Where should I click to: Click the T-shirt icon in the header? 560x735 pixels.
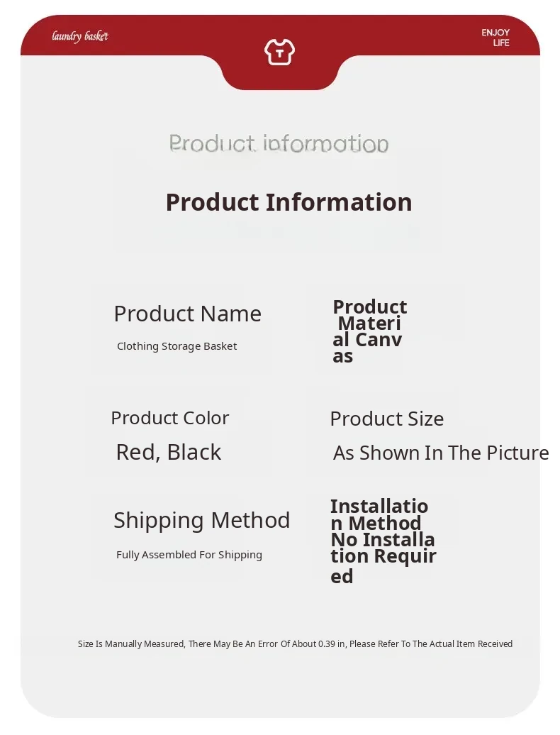point(279,52)
